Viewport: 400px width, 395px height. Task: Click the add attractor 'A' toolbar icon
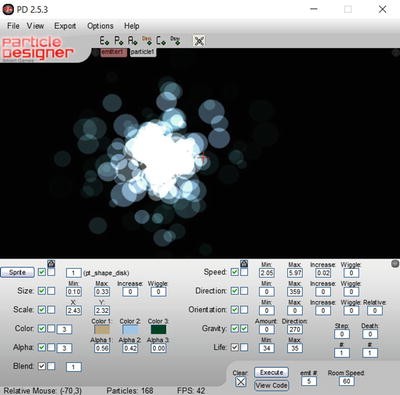click(133, 41)
